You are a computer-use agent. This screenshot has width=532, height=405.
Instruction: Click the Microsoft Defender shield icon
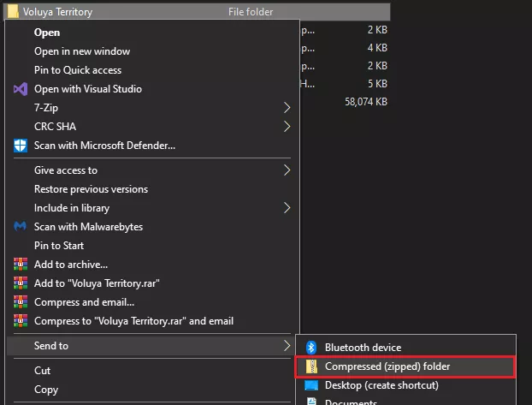tap(21, 146)
